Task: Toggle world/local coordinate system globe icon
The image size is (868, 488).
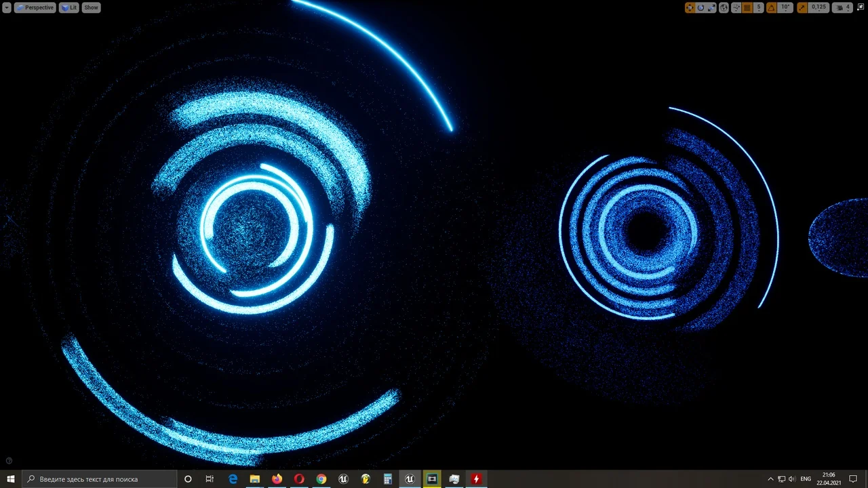Action: click(724, 7)
